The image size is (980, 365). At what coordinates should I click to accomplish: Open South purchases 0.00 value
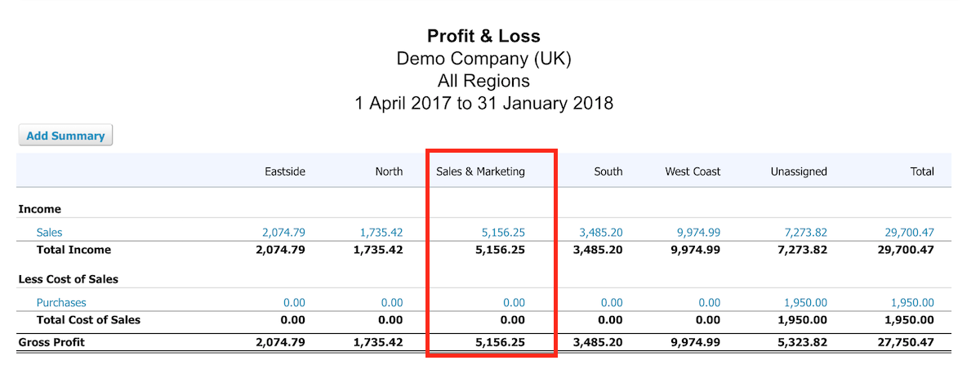(x=611, y=303)
